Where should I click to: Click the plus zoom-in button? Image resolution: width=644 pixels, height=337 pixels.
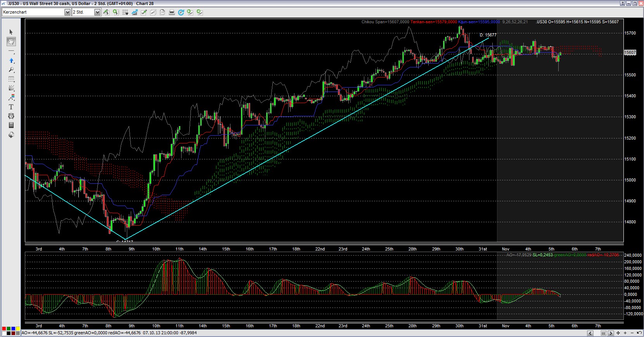(625, 333)
